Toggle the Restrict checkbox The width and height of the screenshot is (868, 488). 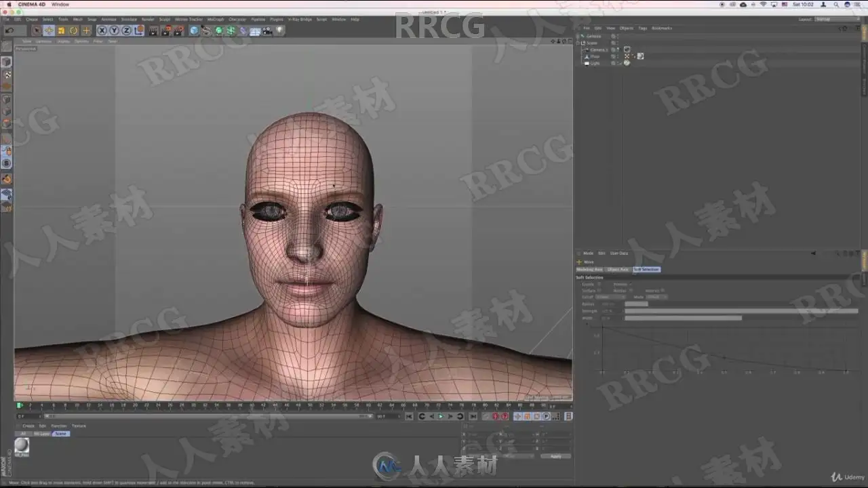point(663,290)
